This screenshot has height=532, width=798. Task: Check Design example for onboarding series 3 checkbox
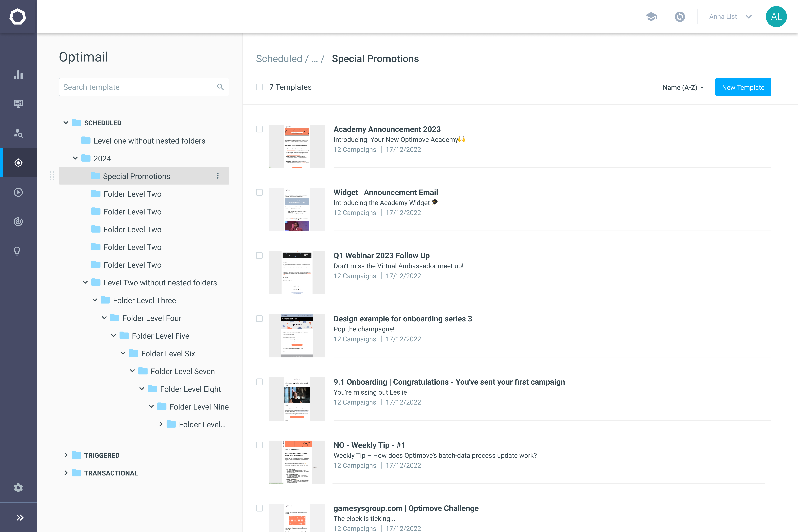pyautogui.click(x=259, y=319)
